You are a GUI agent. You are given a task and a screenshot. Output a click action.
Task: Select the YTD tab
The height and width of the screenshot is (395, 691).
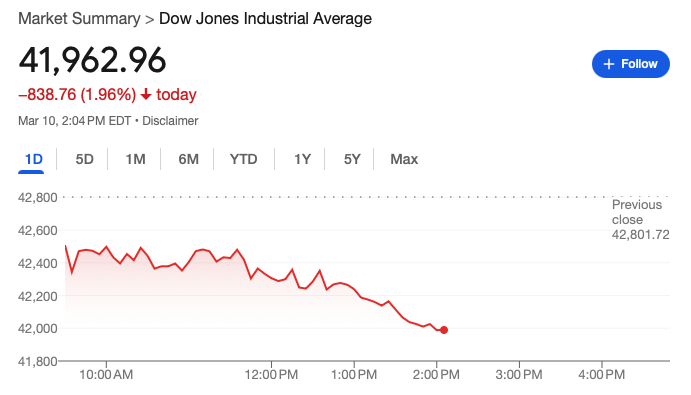coord(243,159)
